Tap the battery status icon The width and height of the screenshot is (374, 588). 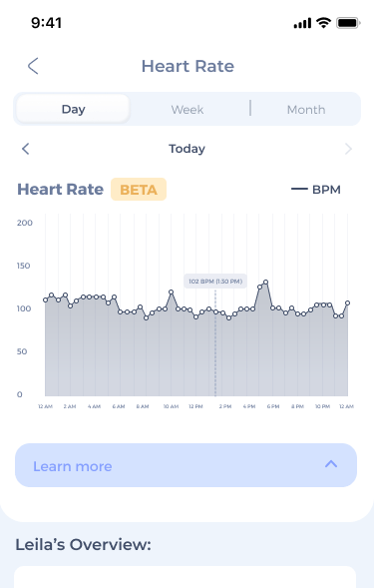[348, 23]
